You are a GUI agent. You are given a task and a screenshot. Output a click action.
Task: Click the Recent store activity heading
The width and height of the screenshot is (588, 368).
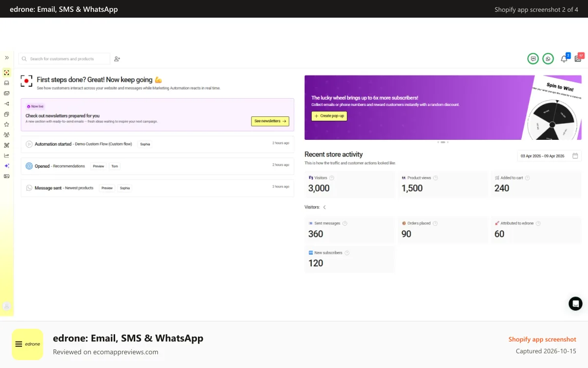tap(334, 154)
